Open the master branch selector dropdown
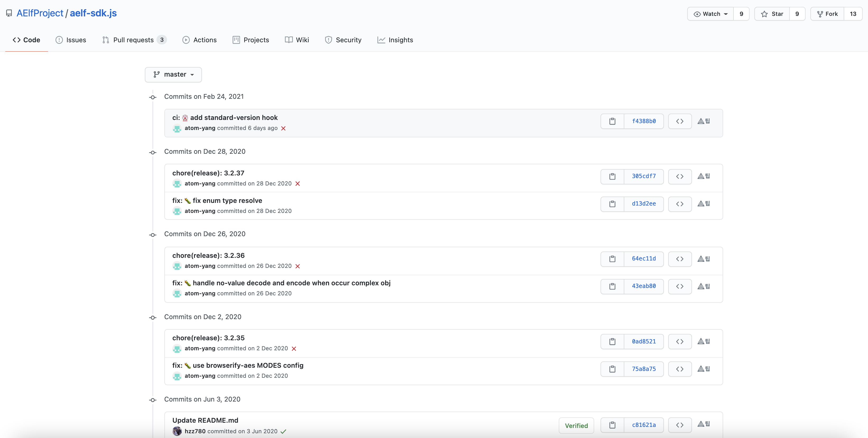868x438 pixels. pyautogui.click(x=173, y=74)
